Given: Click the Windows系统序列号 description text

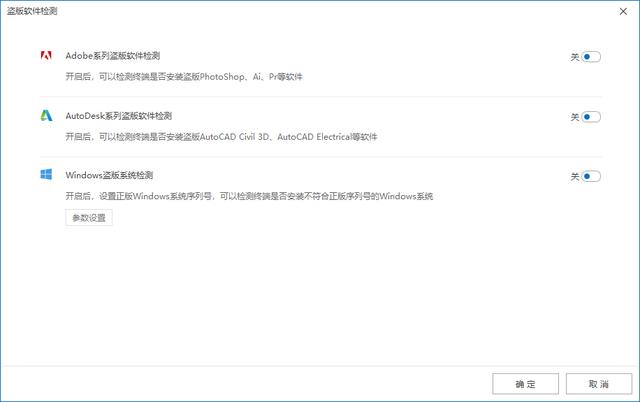Looking at the screenshot, I should [x=249, y=196].
